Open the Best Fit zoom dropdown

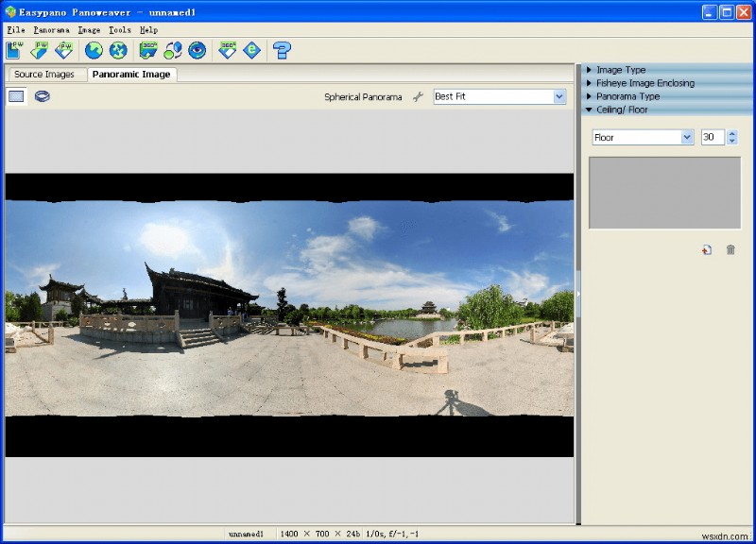coord(560,95)
